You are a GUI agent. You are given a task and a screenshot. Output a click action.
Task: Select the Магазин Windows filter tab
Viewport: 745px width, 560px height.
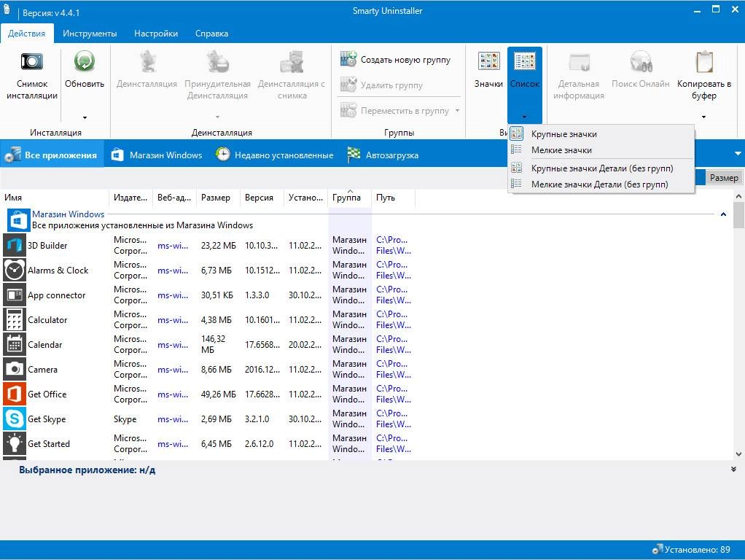(x=157, y=155)
